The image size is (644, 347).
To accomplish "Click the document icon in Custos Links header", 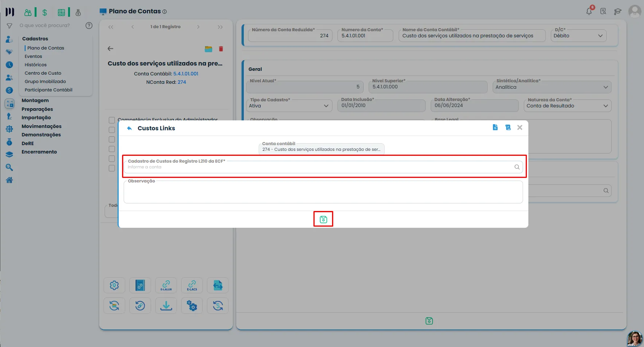I will click(x=495, y=128).
